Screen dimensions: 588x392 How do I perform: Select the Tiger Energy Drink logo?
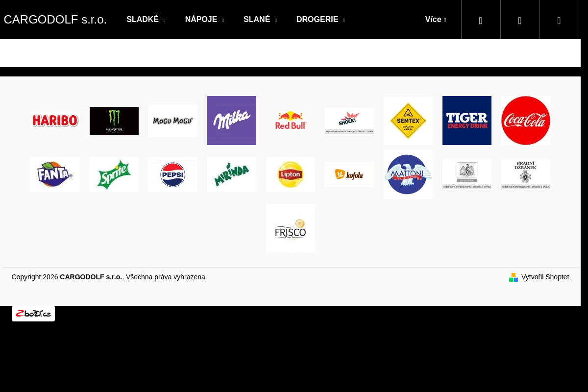(467, 121)
